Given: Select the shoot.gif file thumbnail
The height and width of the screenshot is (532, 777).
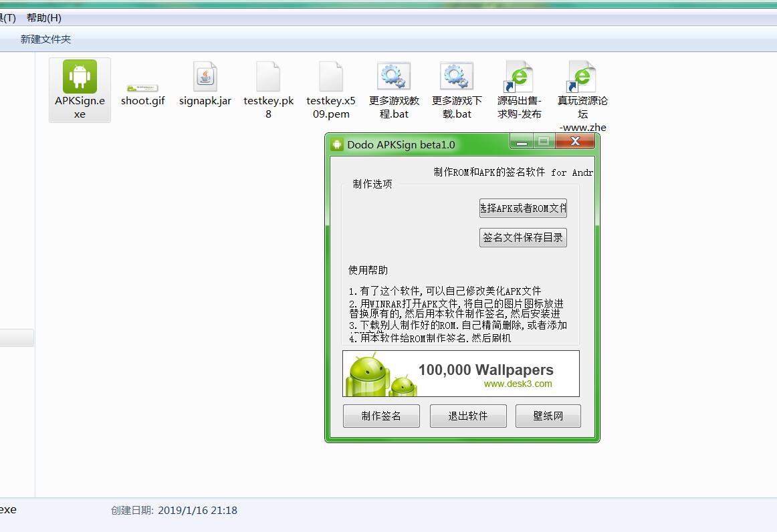Looking at the screenshot, I should [142, 88].
